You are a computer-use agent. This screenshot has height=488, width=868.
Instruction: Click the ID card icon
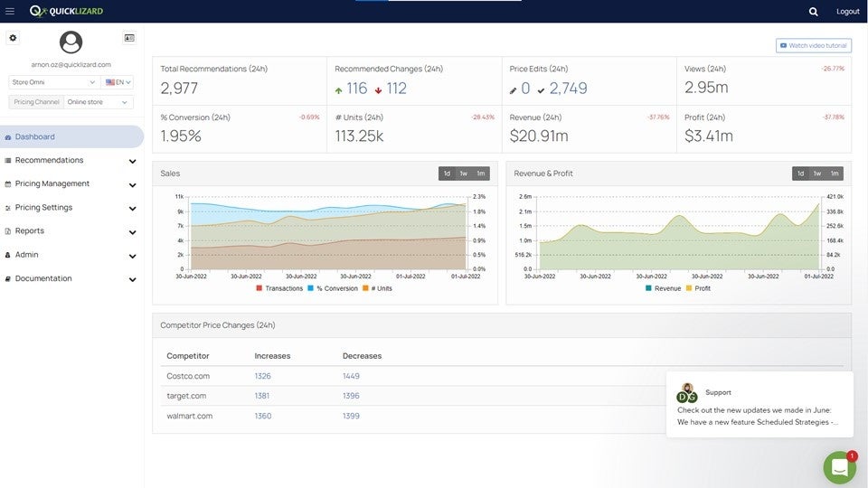click(x=129, y=38)
